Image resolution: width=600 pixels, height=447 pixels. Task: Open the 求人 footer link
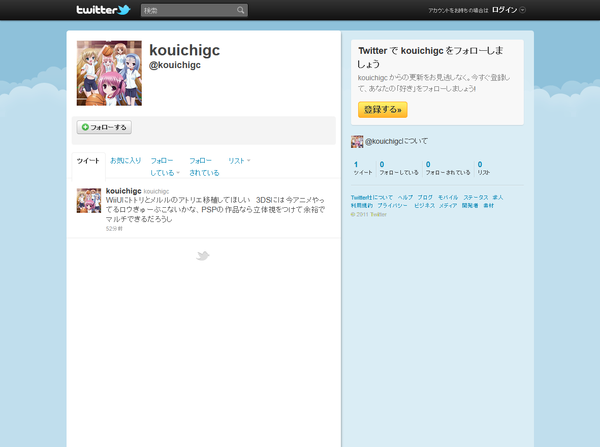[x=498, y=197]
